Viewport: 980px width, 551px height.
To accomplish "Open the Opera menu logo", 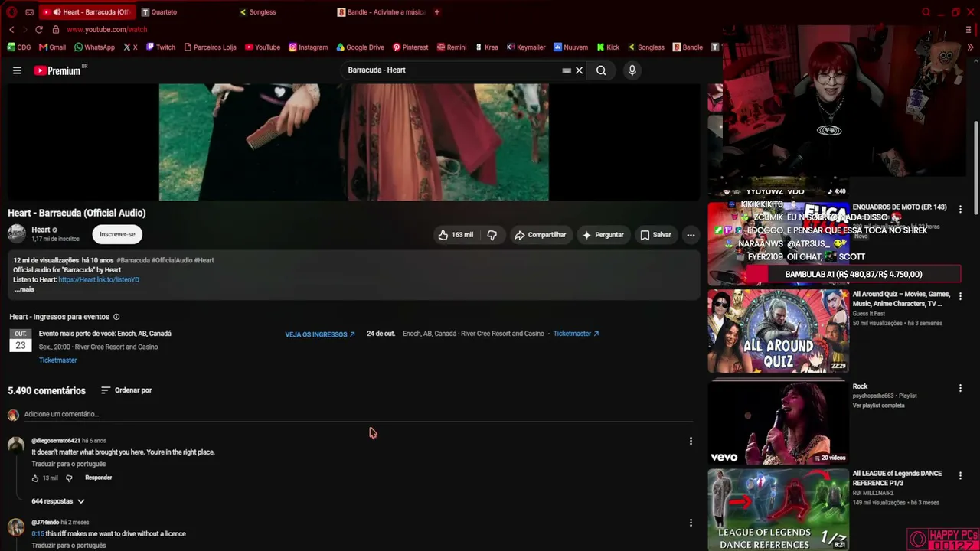I will [11, 12].
